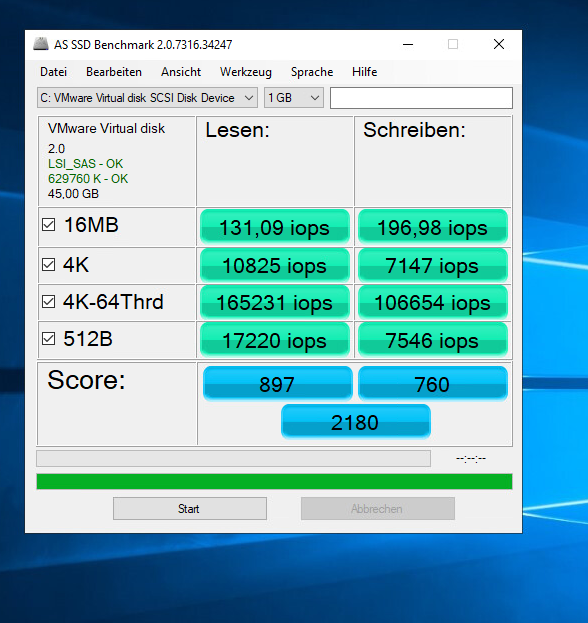Open the Hilfe menu
Screen dimensions: 588x623
(364, 72)
